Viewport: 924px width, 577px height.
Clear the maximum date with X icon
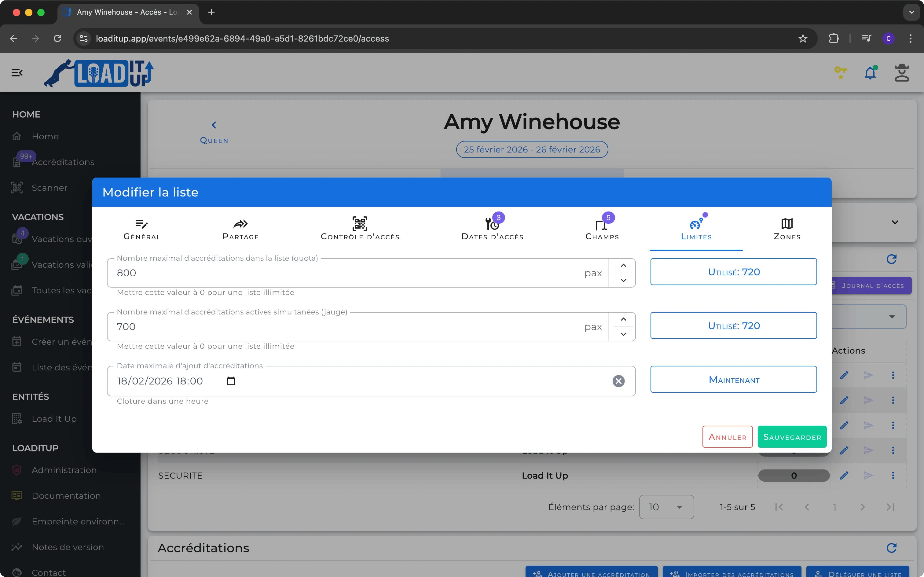coord(618,381)
